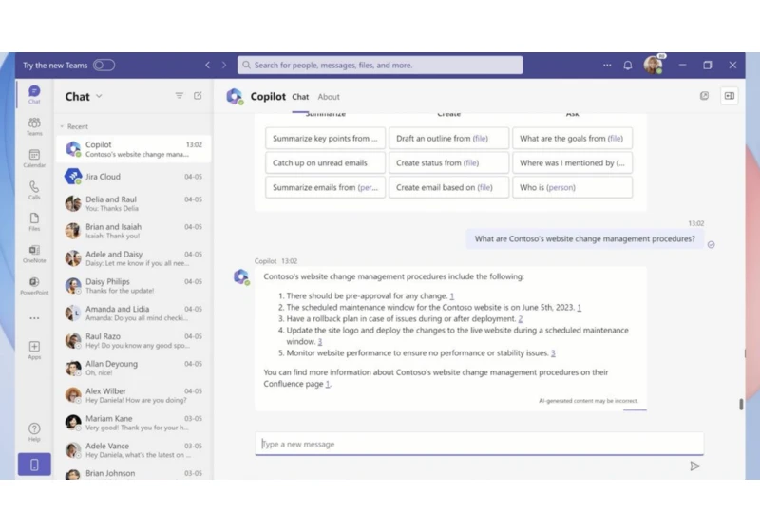Pop out the Copilot chat
760x532 pixels.
click(x=704, y=96)
